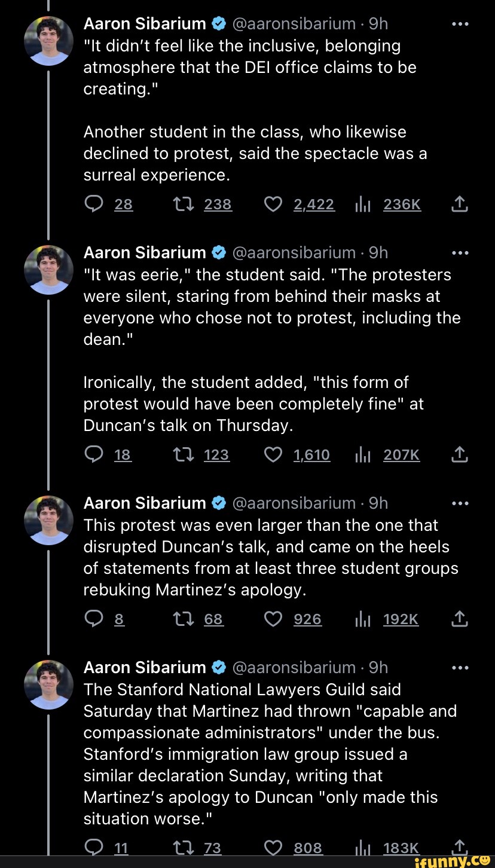
Task: Open the reply icon on the first tweet
Action: tap(94, 204)
